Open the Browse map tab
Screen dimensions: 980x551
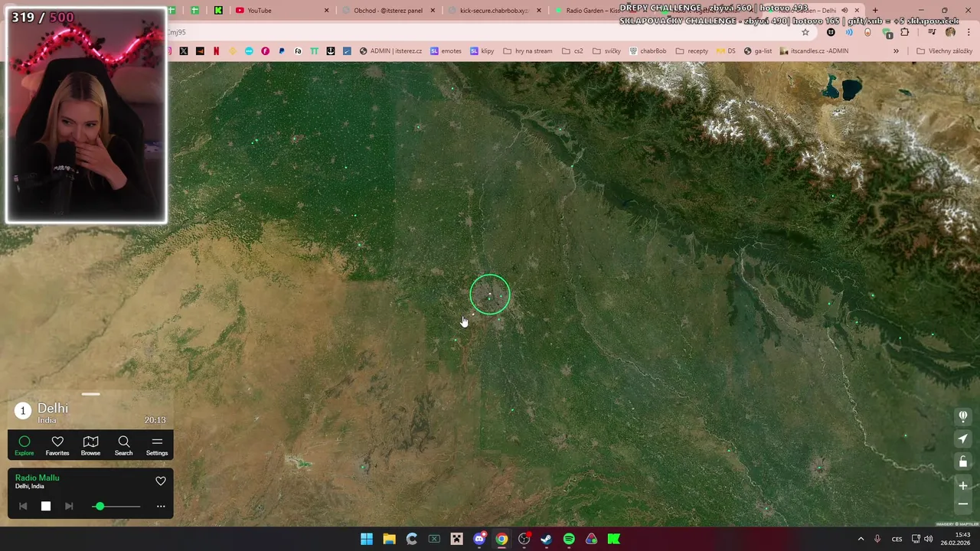pos(90,445)
